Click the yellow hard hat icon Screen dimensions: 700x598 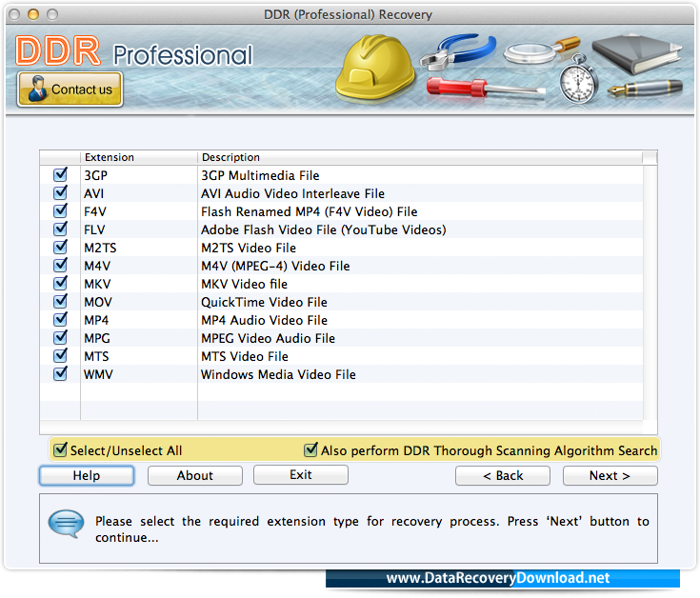tap(375, 67)
